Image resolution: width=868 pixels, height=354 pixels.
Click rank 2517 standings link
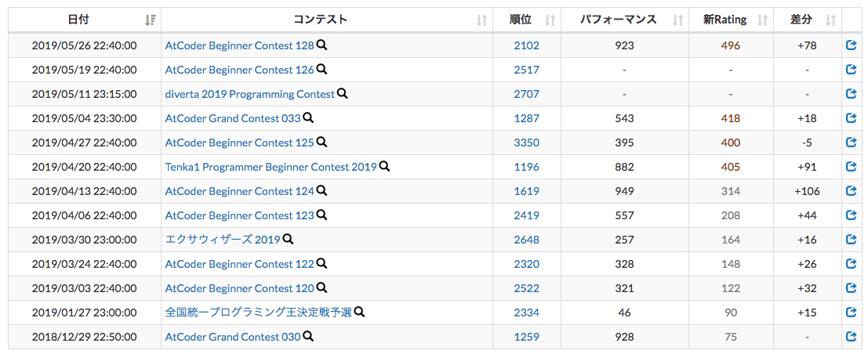tap(526, 70)
